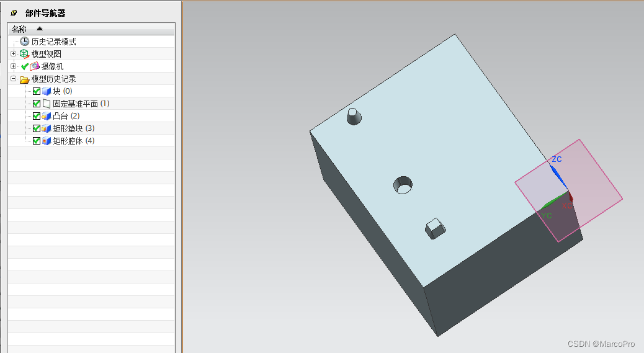644x353 pixels.
Task: Select the 模型历史记录 tree item
Action: (54, 79)
